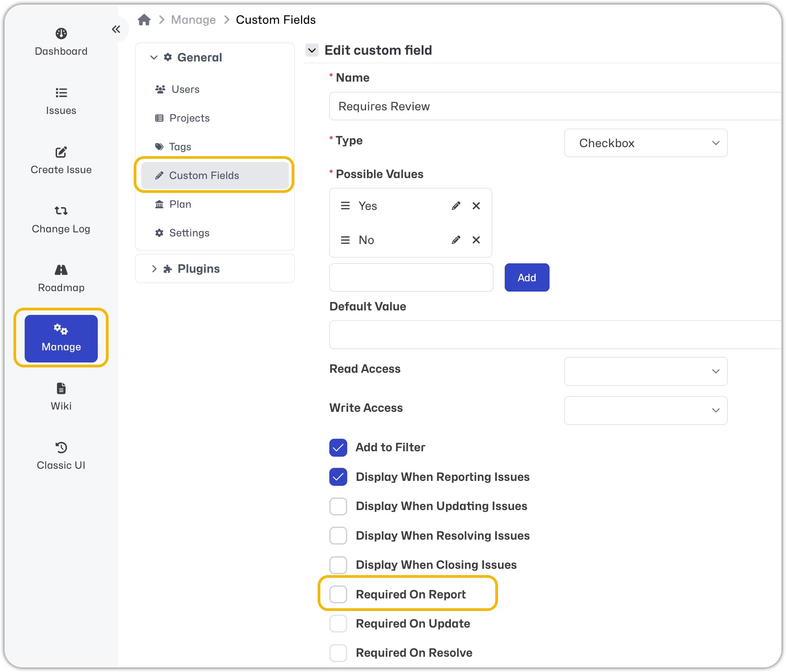The width and height of the screenshot is (786, 672).
Task: Click the Projects table icon
Action: pyautogui.click(x=159, y=118)
